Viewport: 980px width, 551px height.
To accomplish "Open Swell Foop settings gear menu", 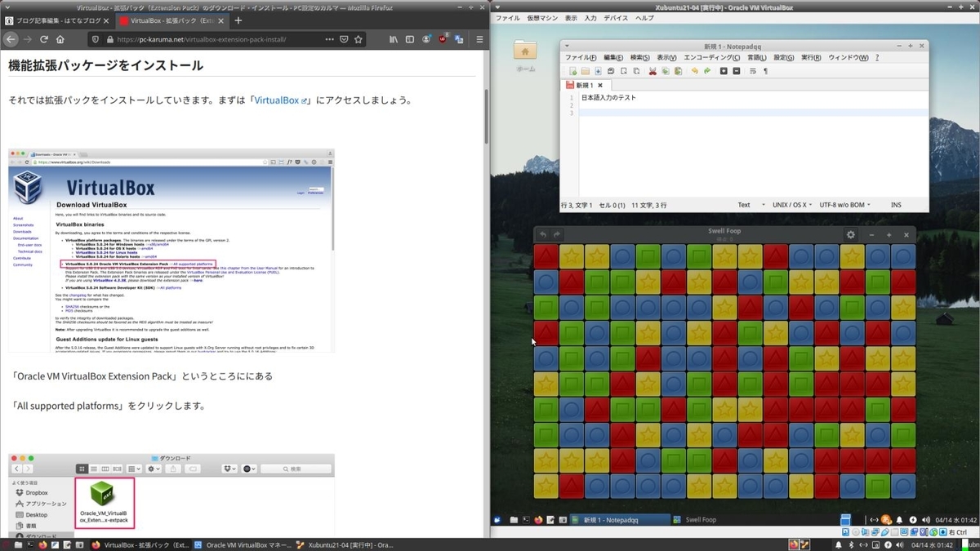I will pyautogui.click(x=851, y=234).
